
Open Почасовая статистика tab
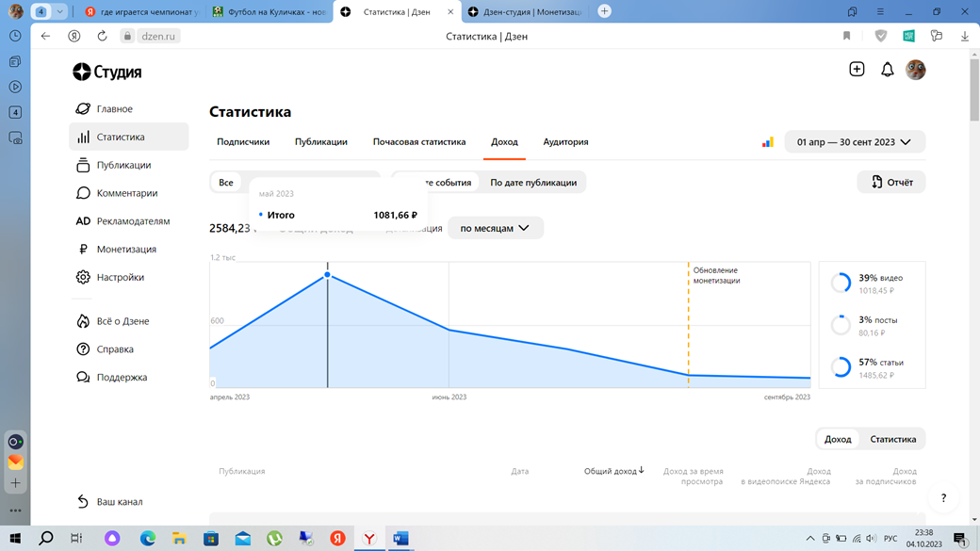click(x=419, y=142)
